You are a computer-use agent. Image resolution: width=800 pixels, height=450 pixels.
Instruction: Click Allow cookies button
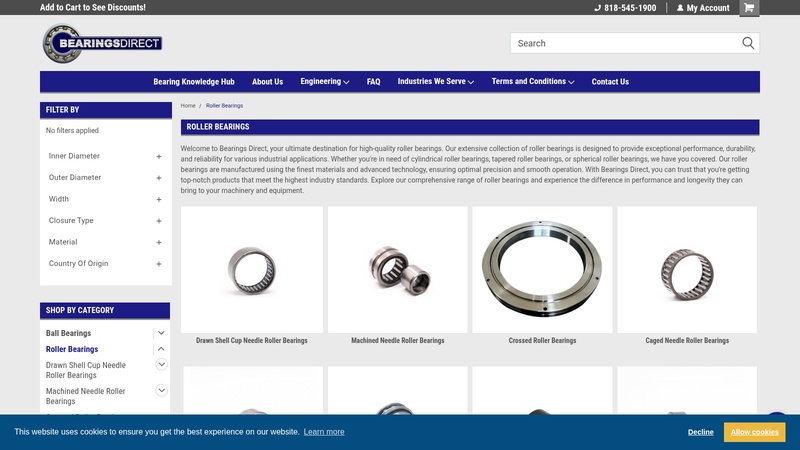(755, 432)
